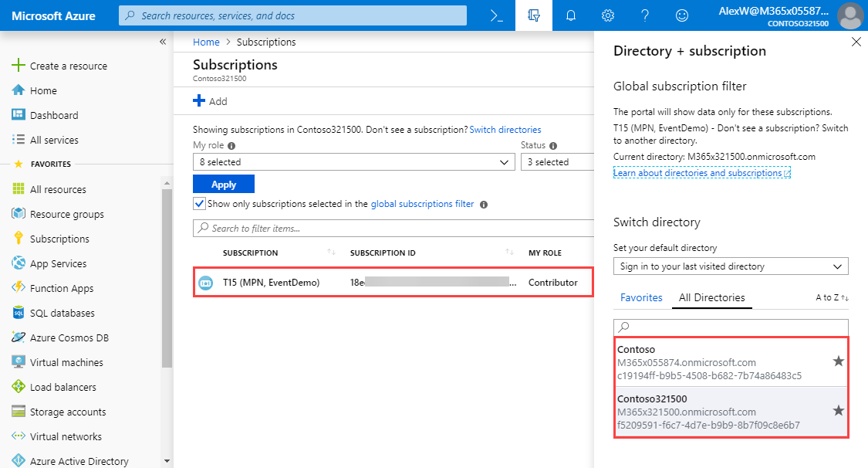The height and width of the screenshot is (468, 868).
Task: Open portal settings gear icon
Action: [x=608, y=15]
